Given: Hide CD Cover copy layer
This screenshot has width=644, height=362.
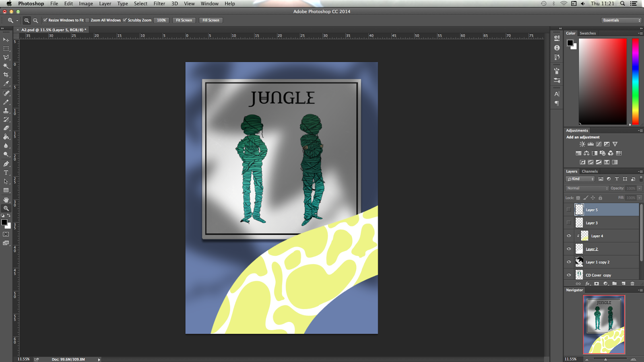Looking at the screenshot, I should pyautogui.click(x=569, y=275).
